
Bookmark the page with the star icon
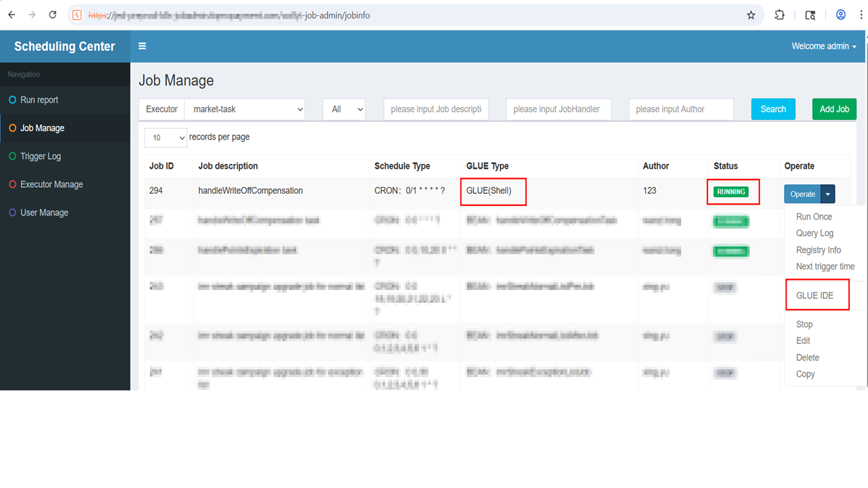pos(751,15)
